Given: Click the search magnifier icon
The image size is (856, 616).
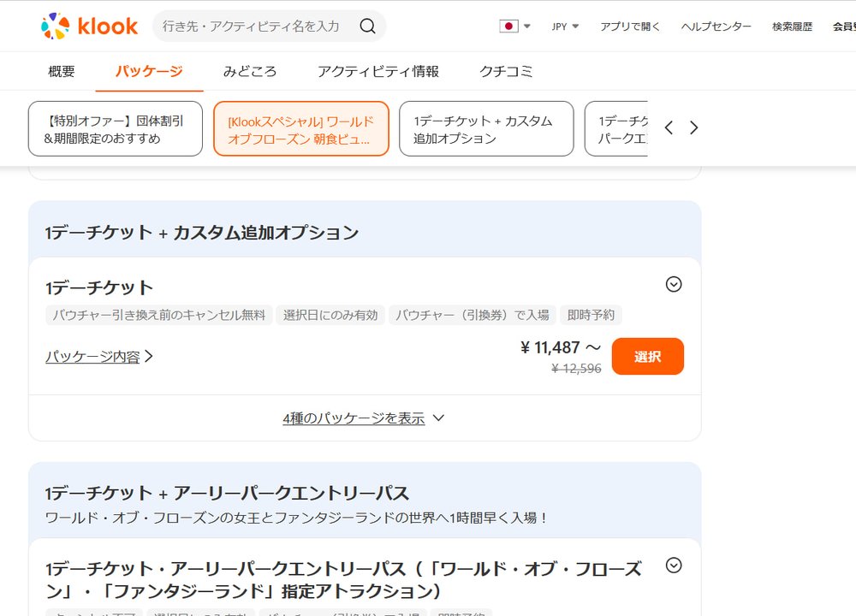Looking at the screenshot, I should [368, 26].
